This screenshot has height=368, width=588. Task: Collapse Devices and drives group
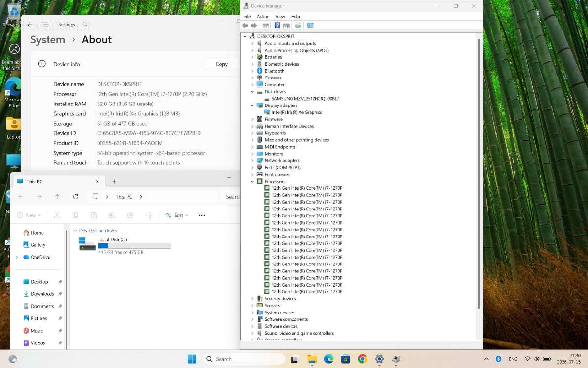[x=75, y=230]
